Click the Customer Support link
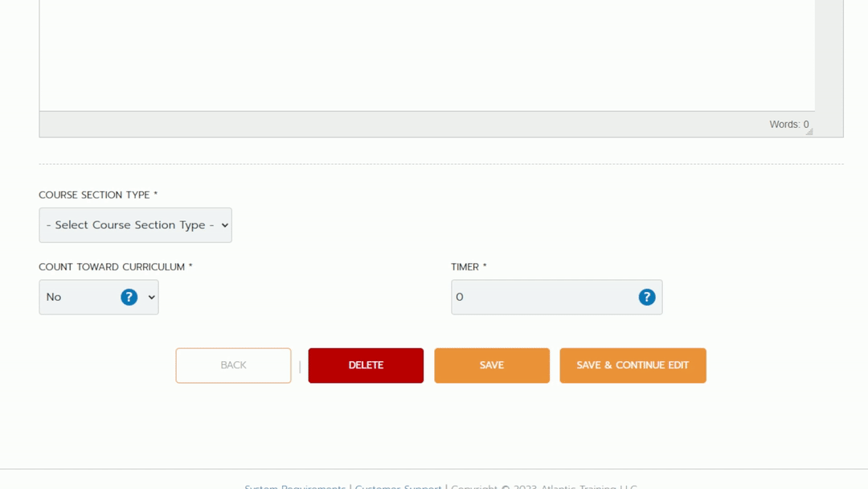This screenshot has height=489, width=868. pos(397,487)
